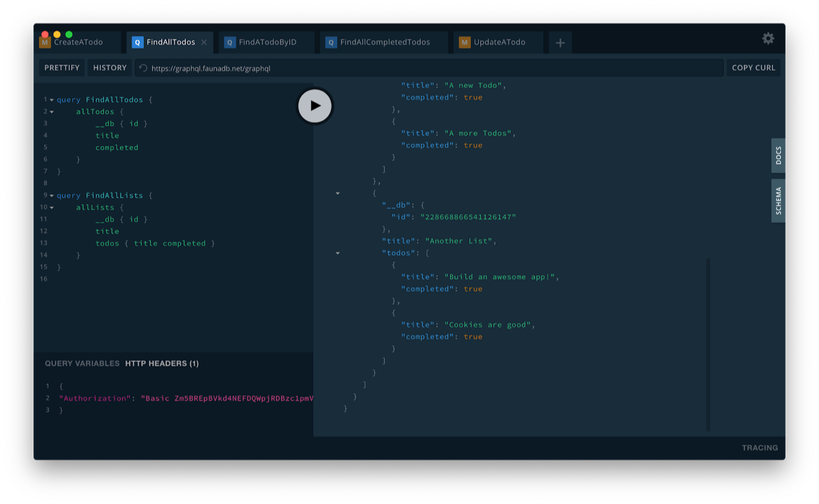Click the "query FindAllLists {" line
This screenshot has height=504, width=819.
click(x=105, y=195)
